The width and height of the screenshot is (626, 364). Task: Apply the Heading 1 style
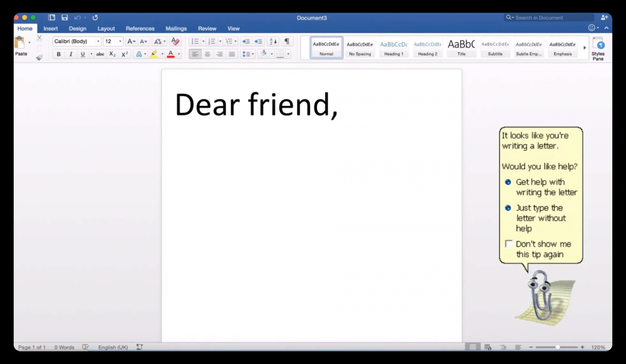click(x=393, y=47)
